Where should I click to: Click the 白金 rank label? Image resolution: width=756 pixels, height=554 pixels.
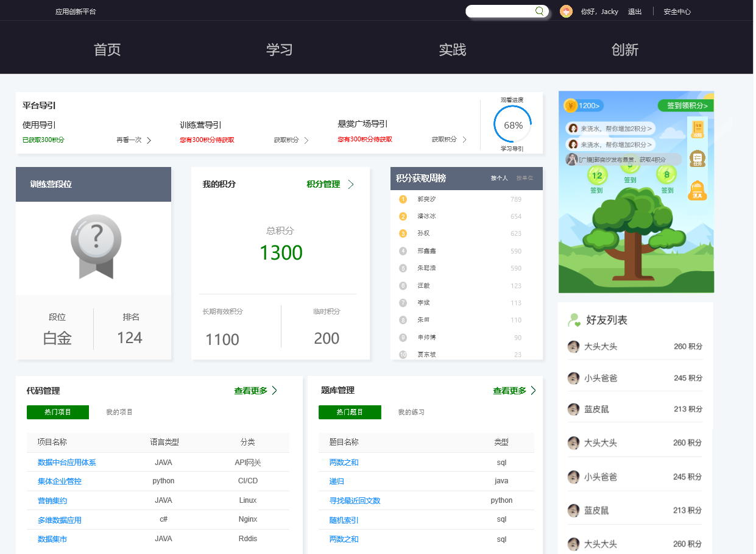click(x=57, y=338)
